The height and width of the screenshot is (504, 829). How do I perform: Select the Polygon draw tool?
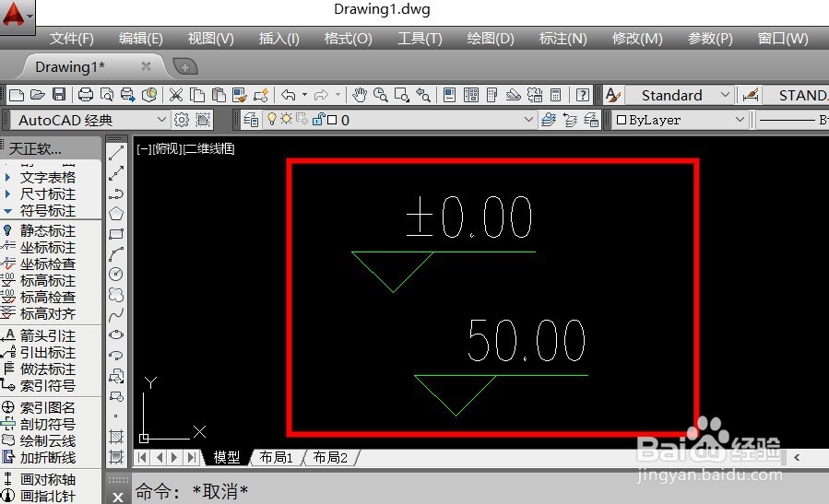pos(116,214)
